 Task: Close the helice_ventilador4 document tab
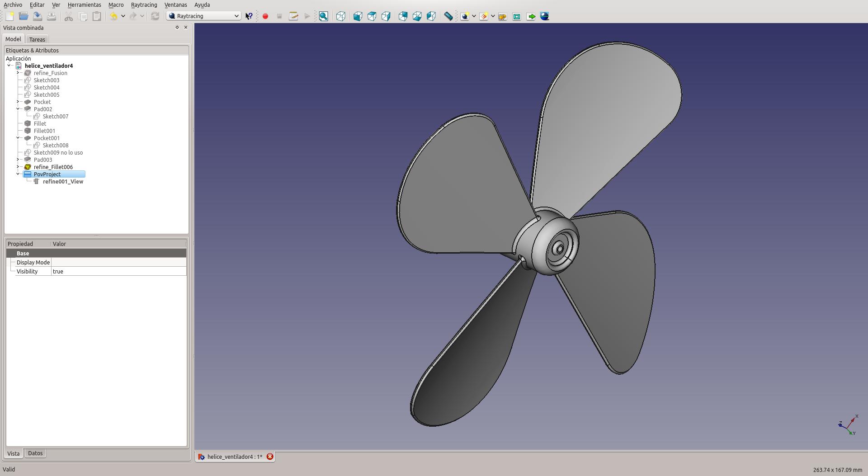[x=270, y=457]
